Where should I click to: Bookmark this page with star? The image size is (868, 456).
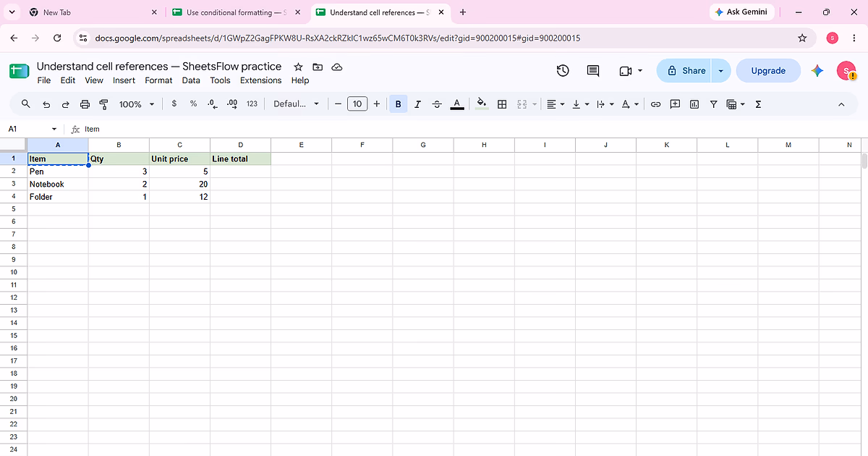(x=801, y=38)
